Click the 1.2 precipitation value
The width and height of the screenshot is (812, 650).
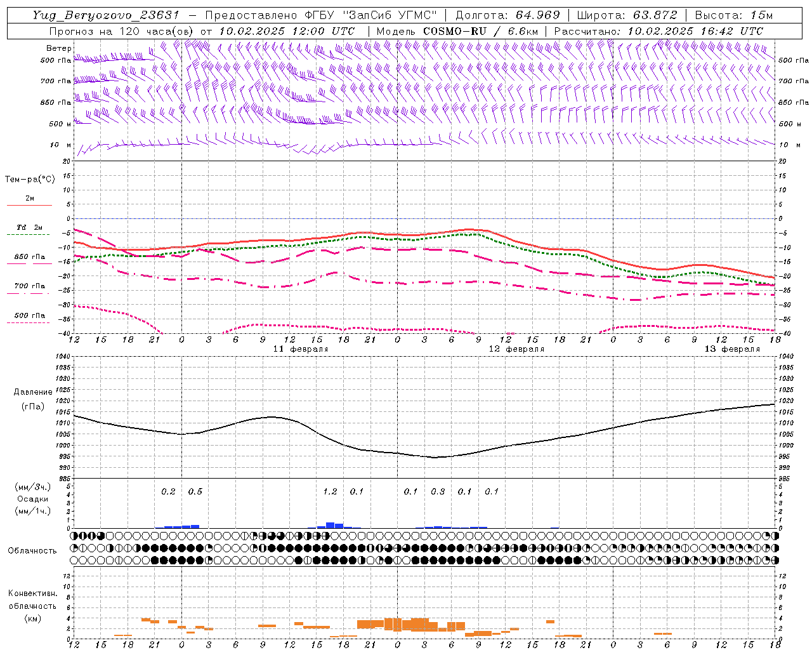tap(330, 492)
